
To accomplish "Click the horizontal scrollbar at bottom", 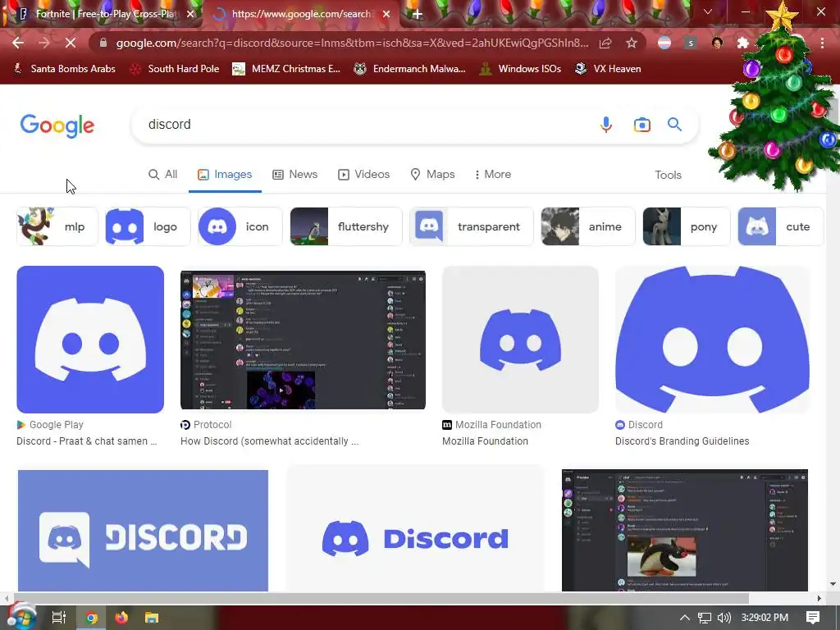I will [381, 598].
